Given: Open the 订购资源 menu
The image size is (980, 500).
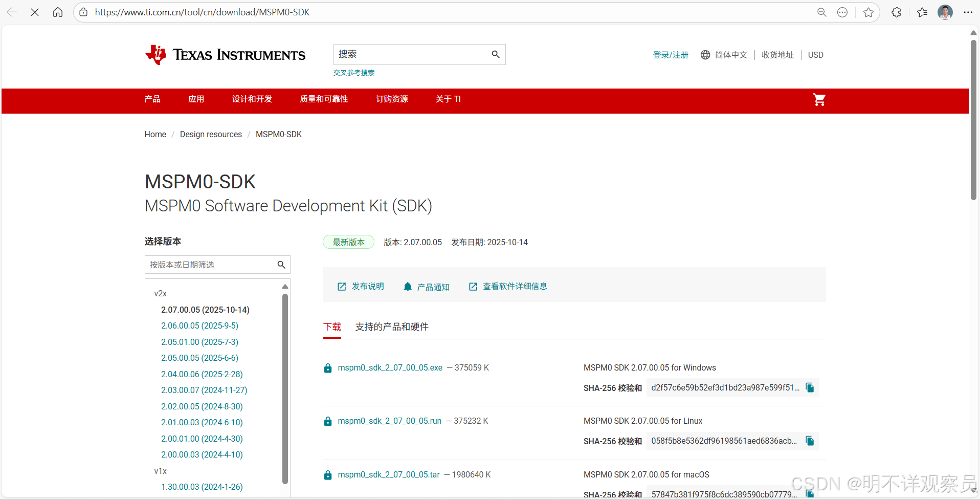Looking at the screenshot, I should [392, 99].
